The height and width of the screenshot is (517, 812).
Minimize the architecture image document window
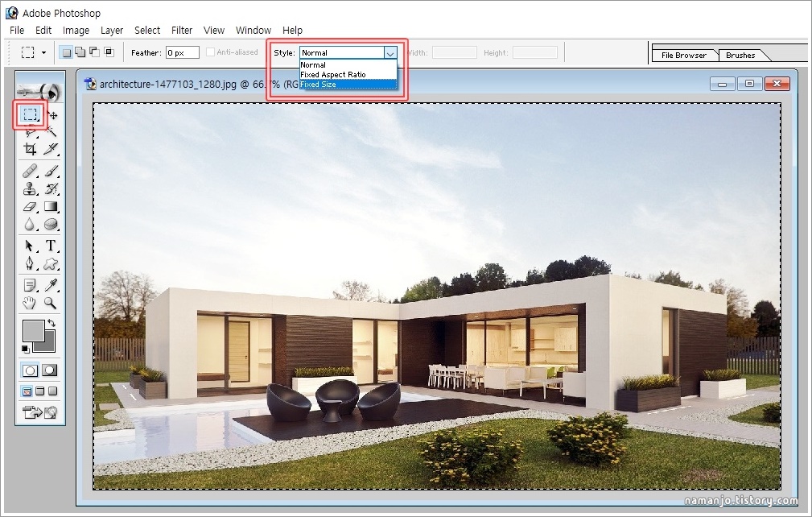pyautogui.click(x=723, y=84)
